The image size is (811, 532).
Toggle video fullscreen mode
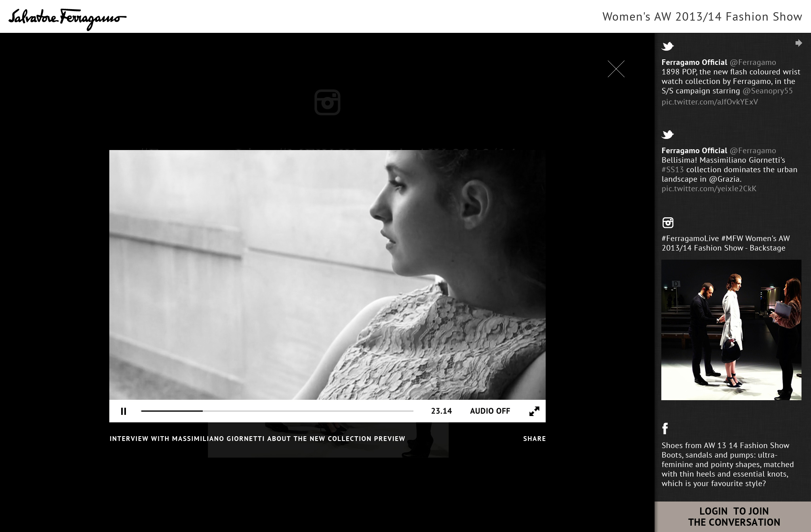[534, 411]
